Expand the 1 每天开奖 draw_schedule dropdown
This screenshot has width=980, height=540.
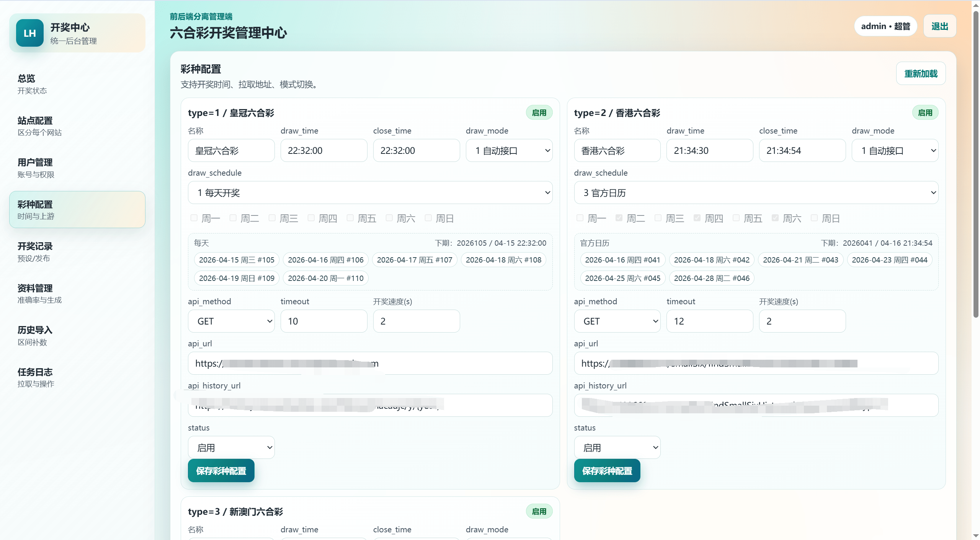click(370, 193)
